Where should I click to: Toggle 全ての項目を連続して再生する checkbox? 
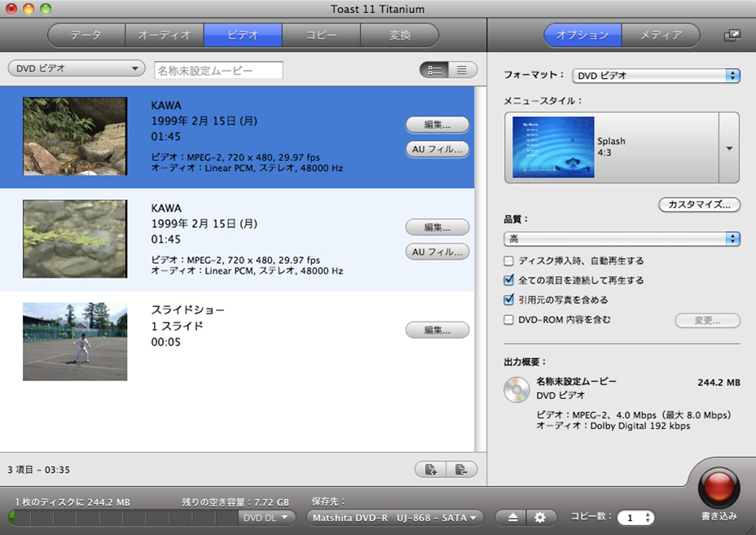pos(508,280)
